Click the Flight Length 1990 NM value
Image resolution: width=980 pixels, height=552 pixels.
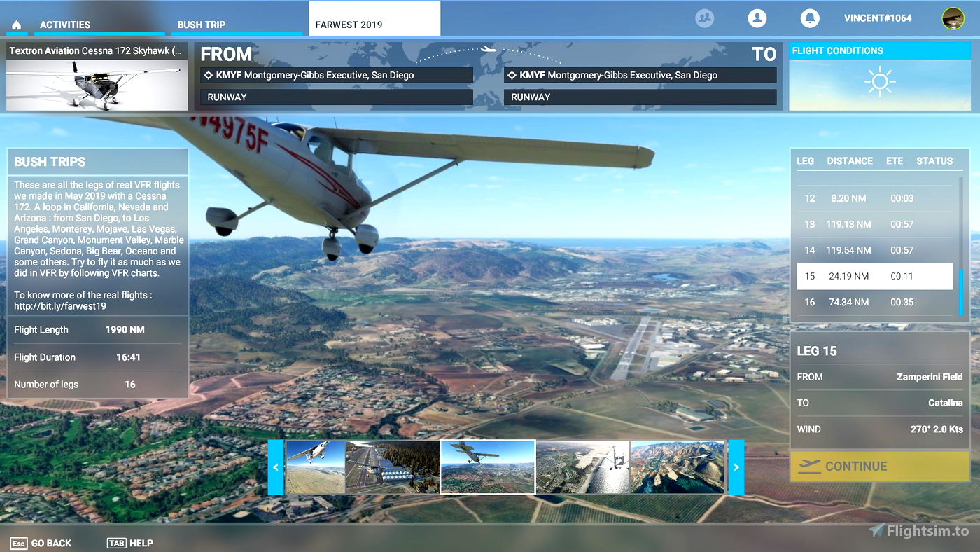(x=125, y=329)
